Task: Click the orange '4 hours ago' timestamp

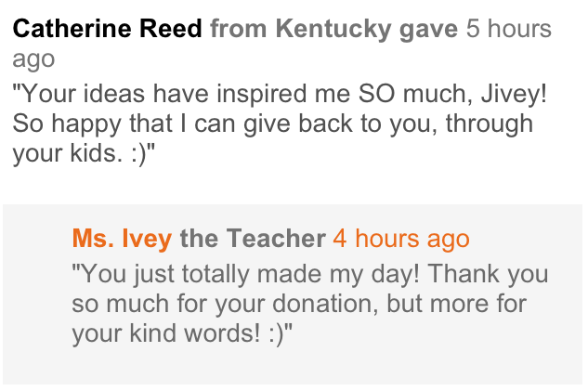Action: click(401, 239)
